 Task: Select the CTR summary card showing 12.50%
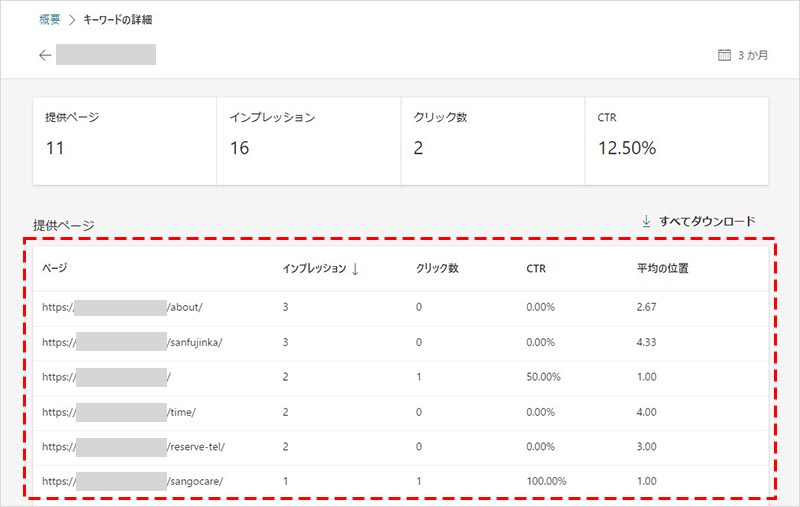676,140
